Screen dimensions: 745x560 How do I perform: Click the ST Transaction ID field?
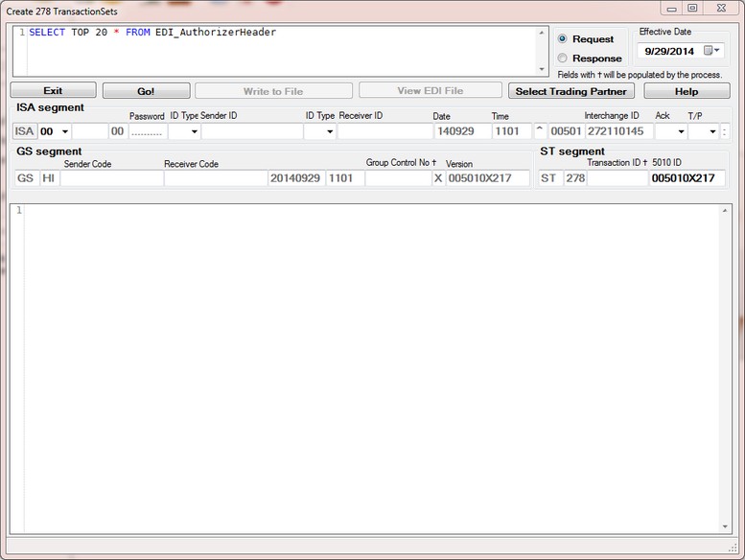617,178
